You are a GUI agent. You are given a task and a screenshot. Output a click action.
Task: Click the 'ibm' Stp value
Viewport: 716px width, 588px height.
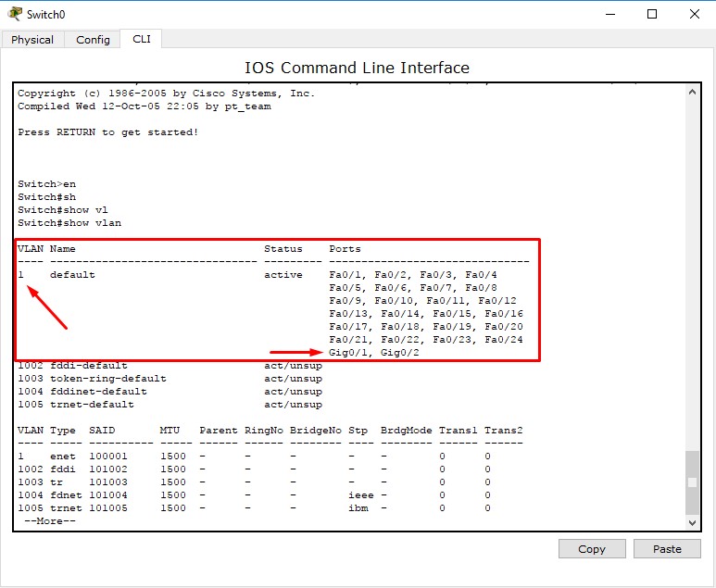(x=358, y=508)
